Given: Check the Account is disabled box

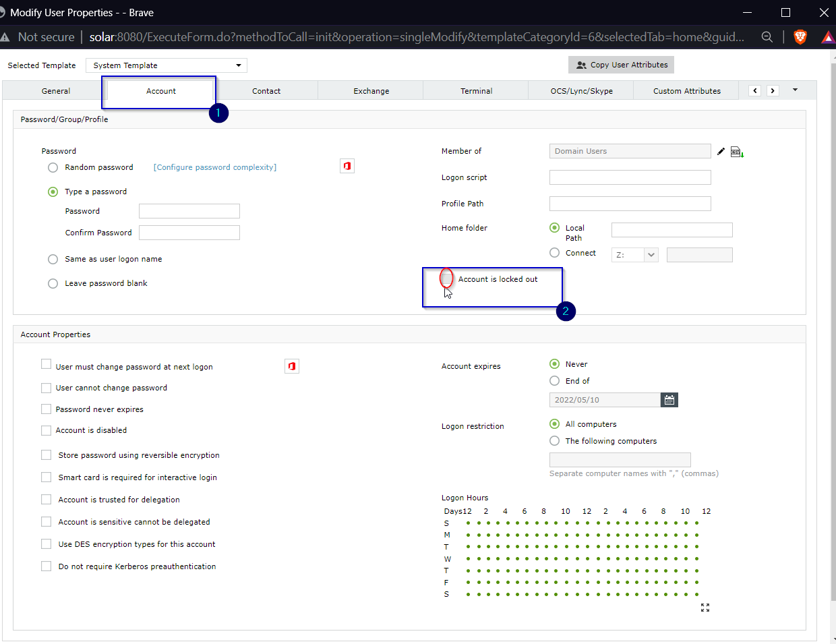Looking at the screenshot, I should point(47,430).
